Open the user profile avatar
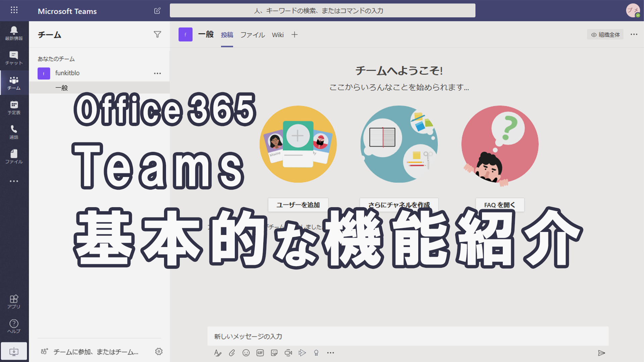The height and width of the screenshot is (362, 644). coord(633,10)
